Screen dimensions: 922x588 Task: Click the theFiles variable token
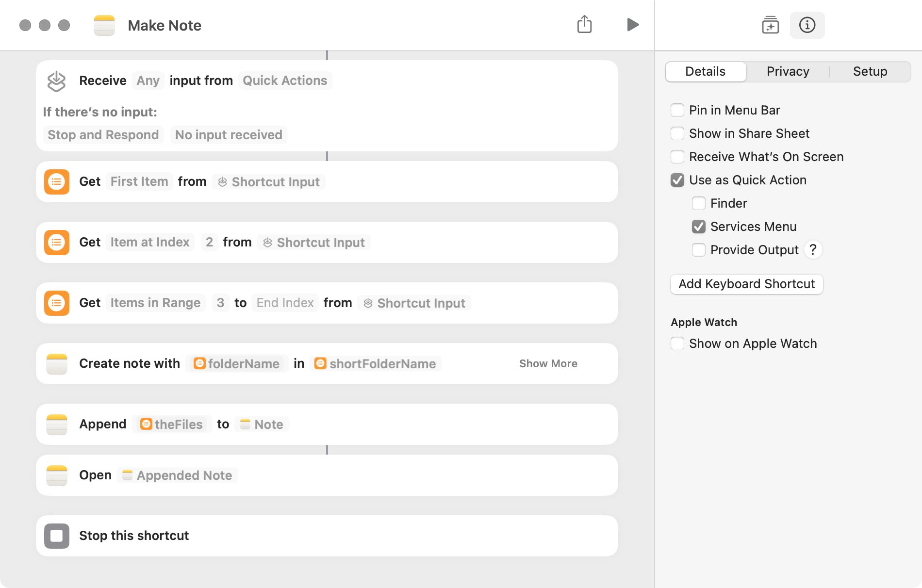[171, 425]
